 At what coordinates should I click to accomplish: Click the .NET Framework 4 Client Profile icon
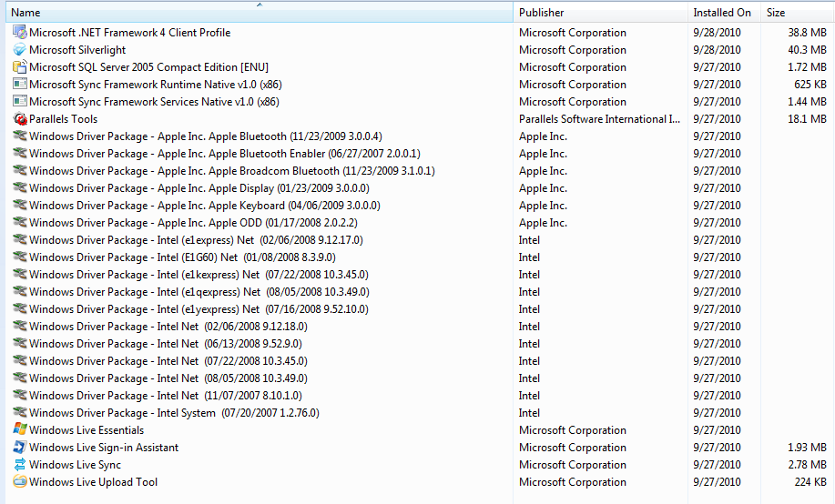(20, 33)
